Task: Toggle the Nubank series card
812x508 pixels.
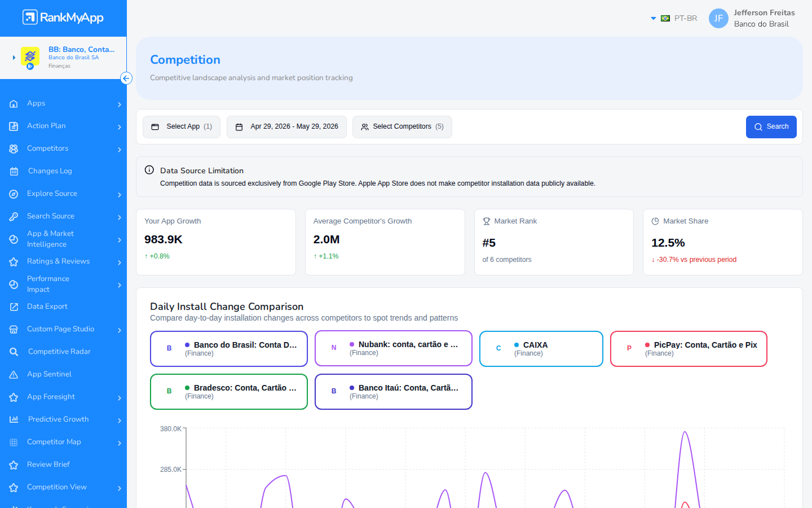Action: 394,348
